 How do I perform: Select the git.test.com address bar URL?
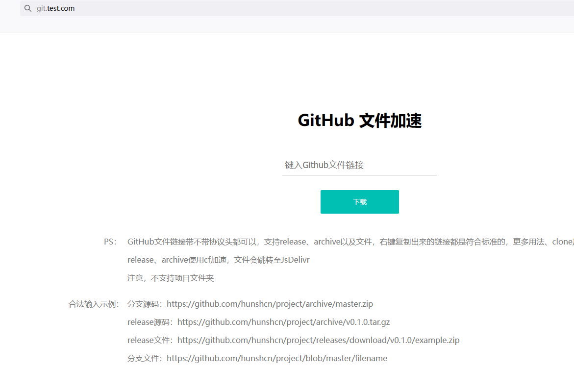coord(56,8)
